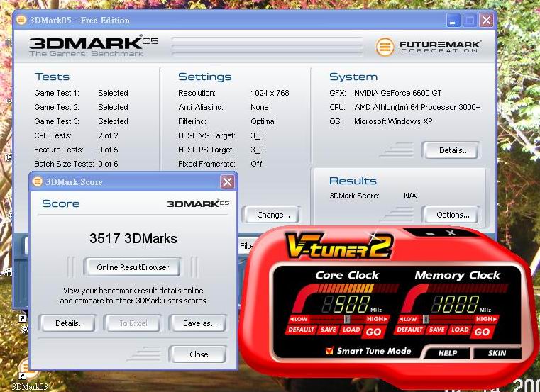This screenshot has height=392, width=540.
Task: Click SAVE under Core Clock
Action: pyautogui.click(x=329, y=330)
